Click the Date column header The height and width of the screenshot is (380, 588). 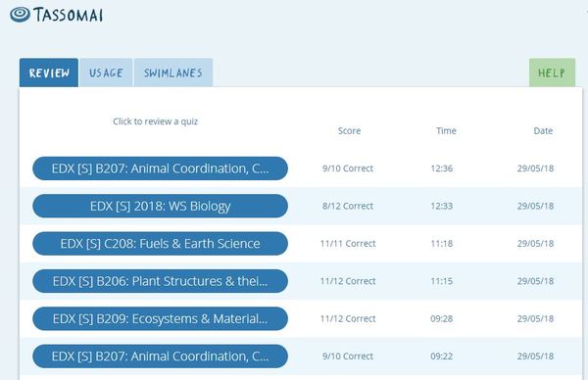[x=543, y=131]
